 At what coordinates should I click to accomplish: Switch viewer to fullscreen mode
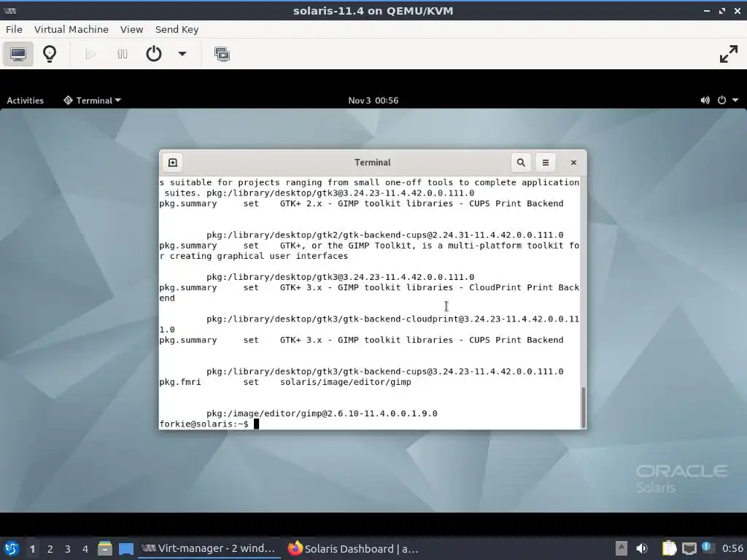click(729, 54)
